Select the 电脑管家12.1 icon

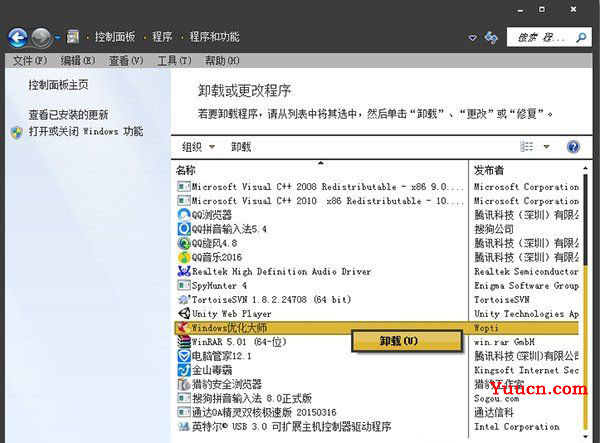click(x=184, y=356)
